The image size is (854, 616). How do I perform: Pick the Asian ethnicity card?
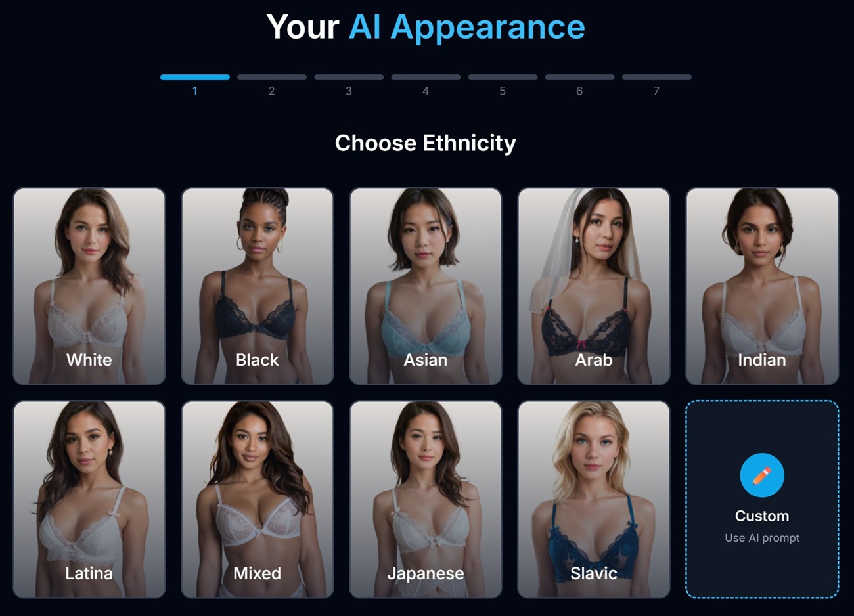[x=426, y=286]
